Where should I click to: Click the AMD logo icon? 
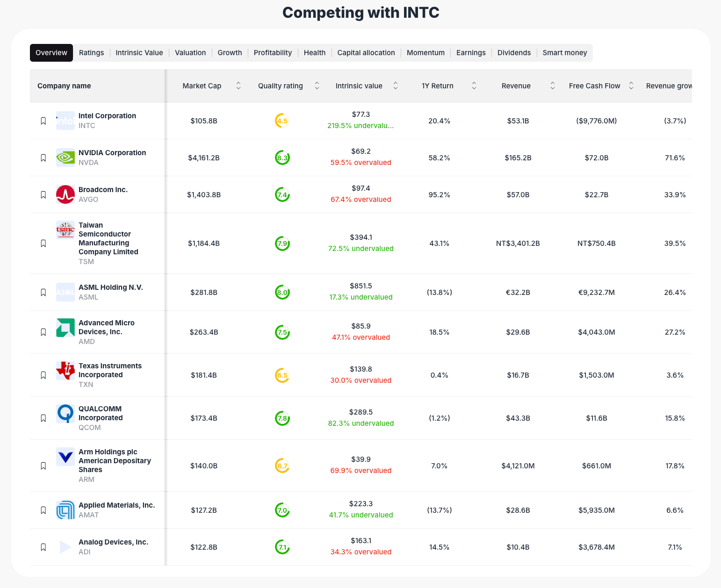click(65, 328)
